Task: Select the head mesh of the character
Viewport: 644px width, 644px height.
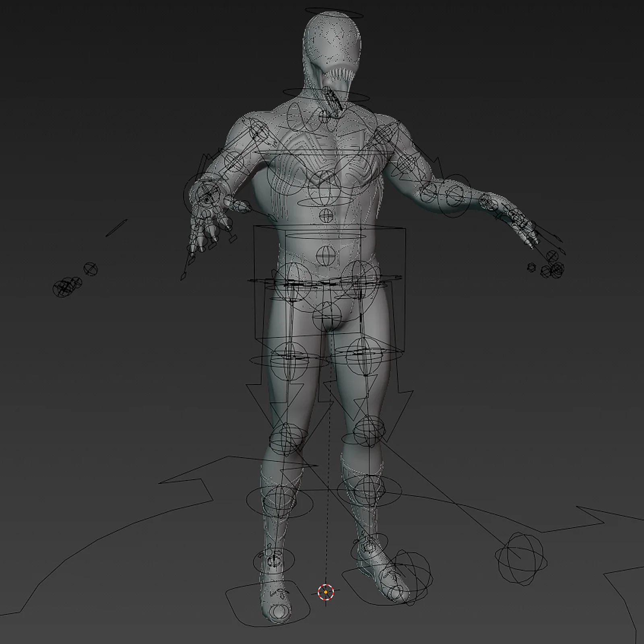Action: [x=330, y=44]
